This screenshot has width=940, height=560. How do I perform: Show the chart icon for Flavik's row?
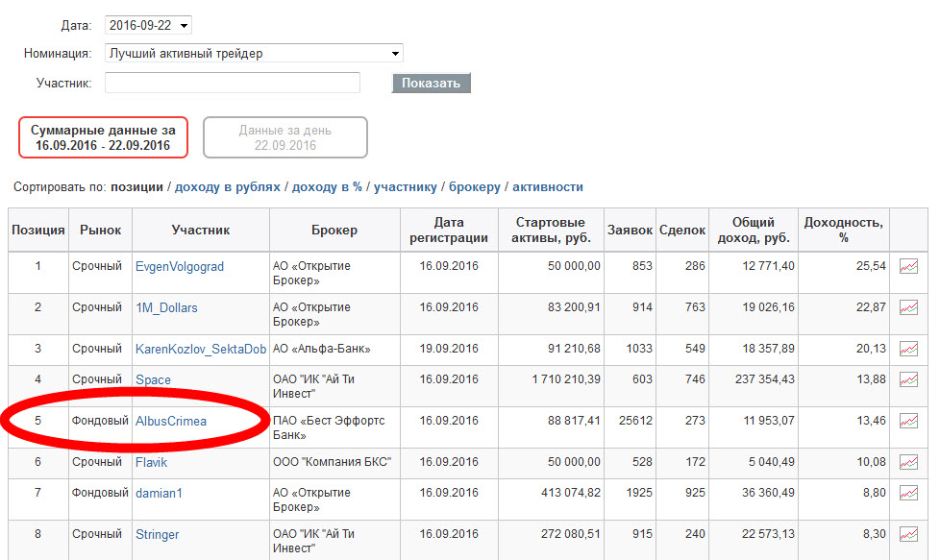point(908,462)
